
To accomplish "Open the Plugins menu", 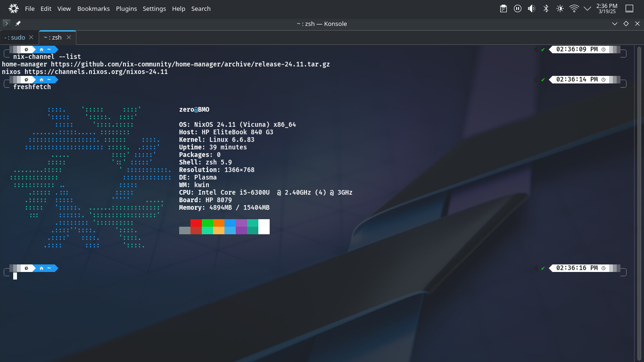I will click(x=126, y=8).
